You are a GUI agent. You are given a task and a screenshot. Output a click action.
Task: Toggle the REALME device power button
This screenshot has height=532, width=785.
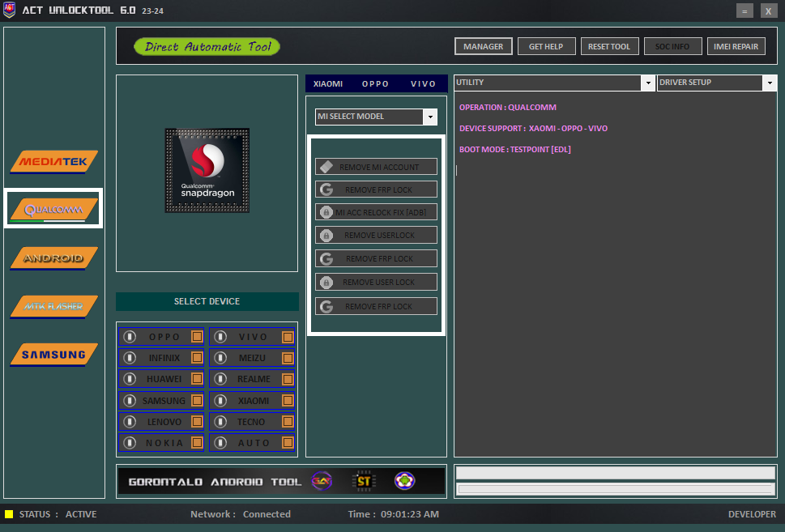pyautogui.click(x=220, y=379)
